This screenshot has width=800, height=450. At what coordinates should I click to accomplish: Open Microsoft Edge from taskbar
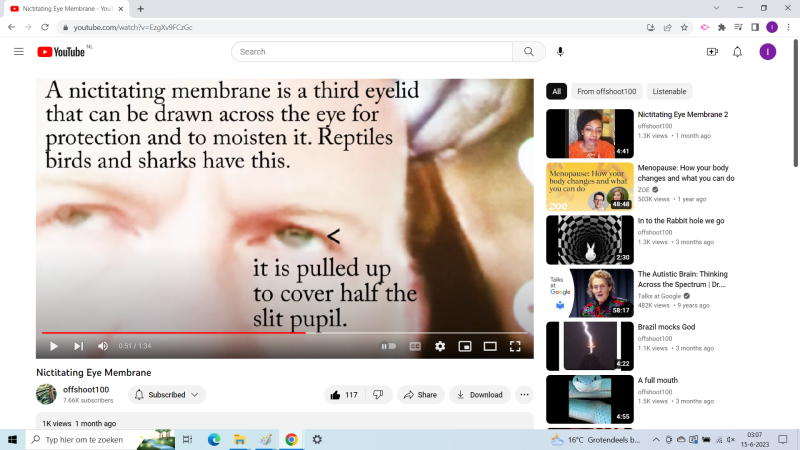[x=214, y=439]
